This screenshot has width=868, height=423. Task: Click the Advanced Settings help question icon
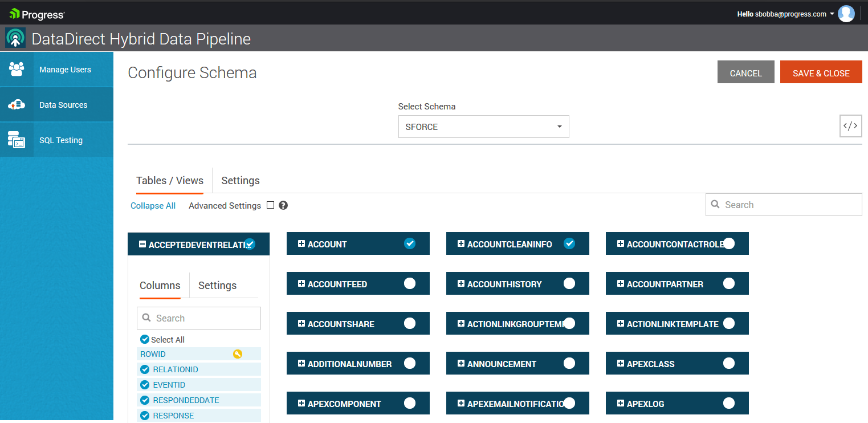[x=283, y=205]
